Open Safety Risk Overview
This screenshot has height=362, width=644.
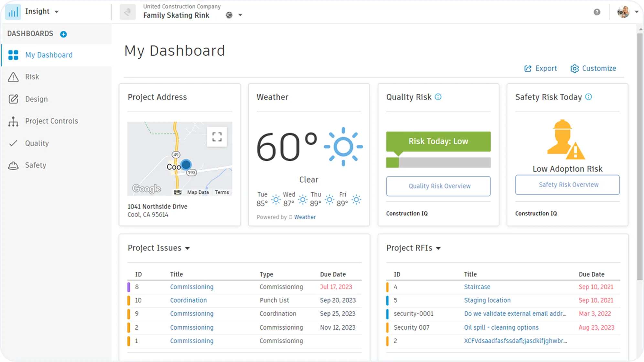(567, 185)
